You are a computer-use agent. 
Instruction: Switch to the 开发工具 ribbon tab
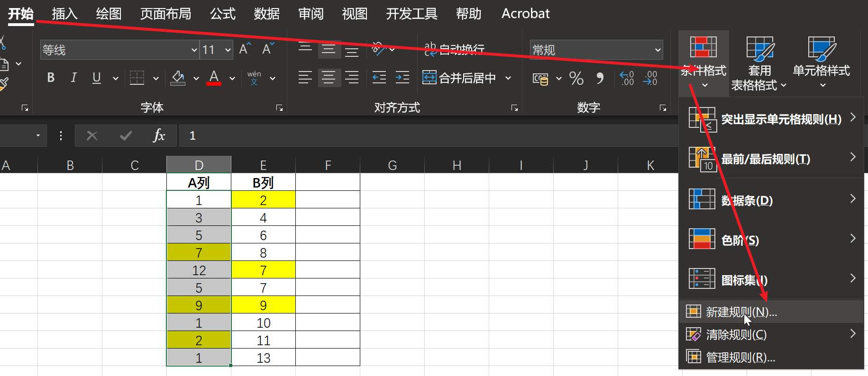click(x=411, y=14)
